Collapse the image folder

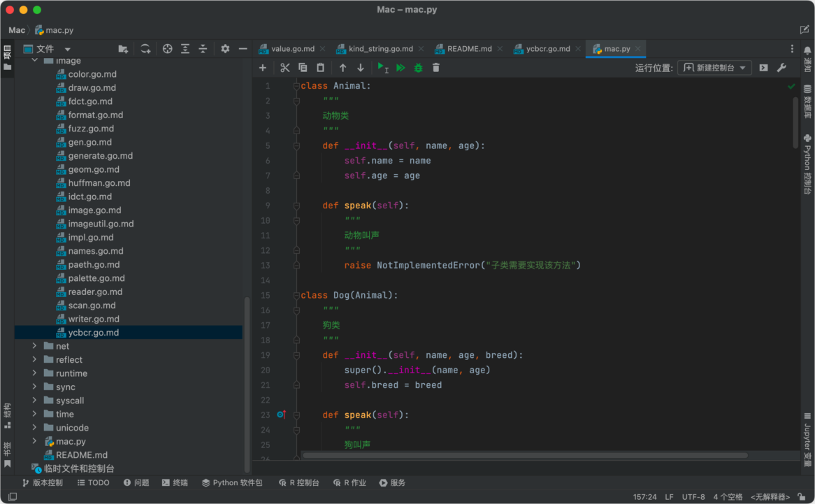coord(34,61)
